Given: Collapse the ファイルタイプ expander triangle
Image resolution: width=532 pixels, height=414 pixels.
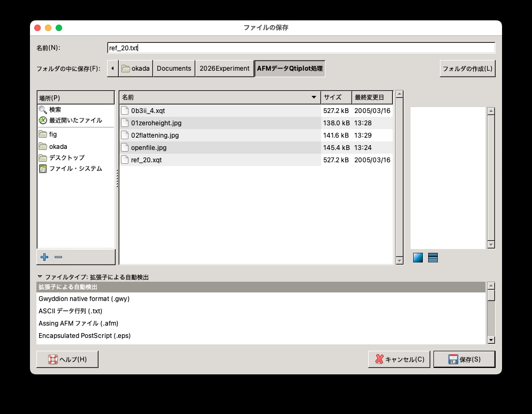Looking at the screenshot, I should coord(40,277).
